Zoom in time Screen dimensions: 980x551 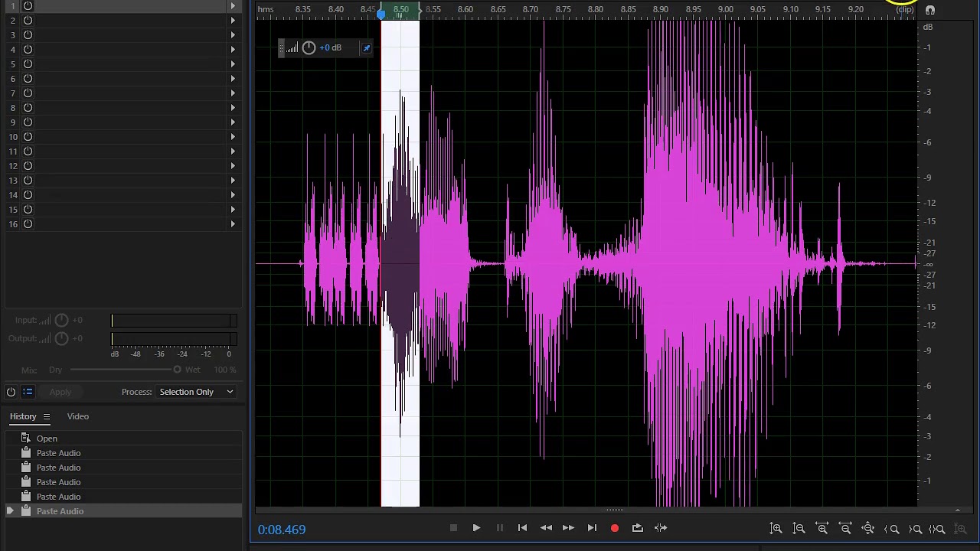[x=822, y=529]
